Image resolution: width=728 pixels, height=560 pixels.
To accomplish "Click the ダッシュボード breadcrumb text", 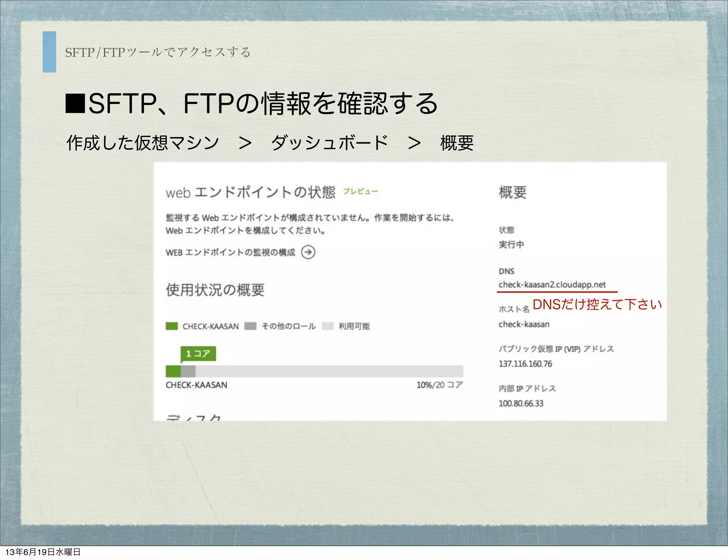I will [x=330, y=143].
